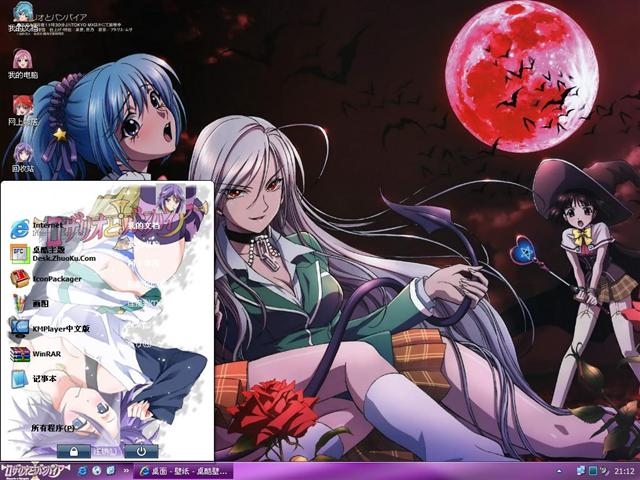This screenshot has height=480, width=640.
Task: Click the 21:12 taskbar clock
Action: tap(624, 471)
